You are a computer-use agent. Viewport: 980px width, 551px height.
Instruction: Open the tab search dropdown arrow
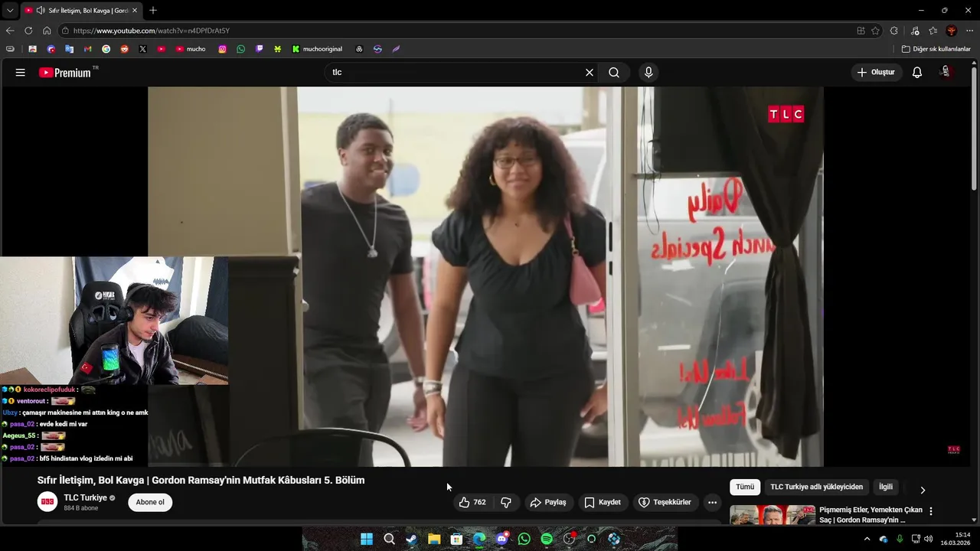click(10, 11)
